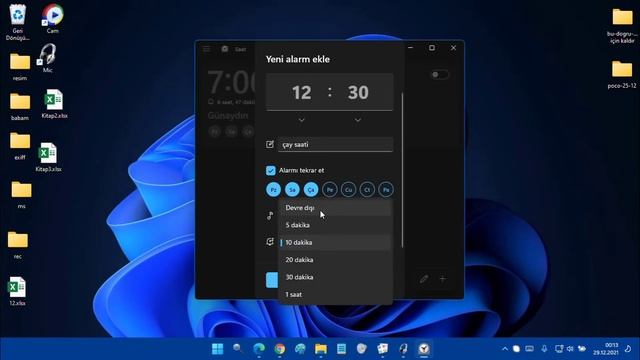The image size is (640, 360).
Task: Select 5 dakika snooze option
Action: pyautogui.click(x=335, y=225)
